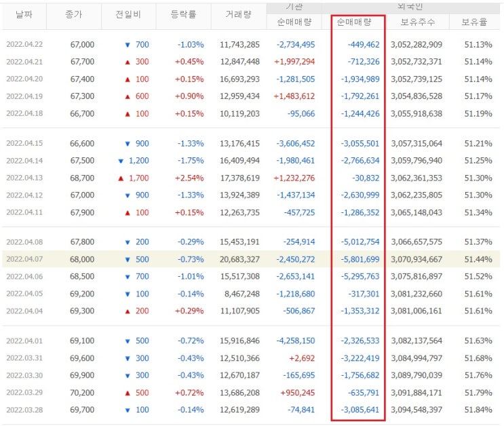Click the 등락률 column header
This screenshot has height=426, width=504.
click(x=183, y=14)
